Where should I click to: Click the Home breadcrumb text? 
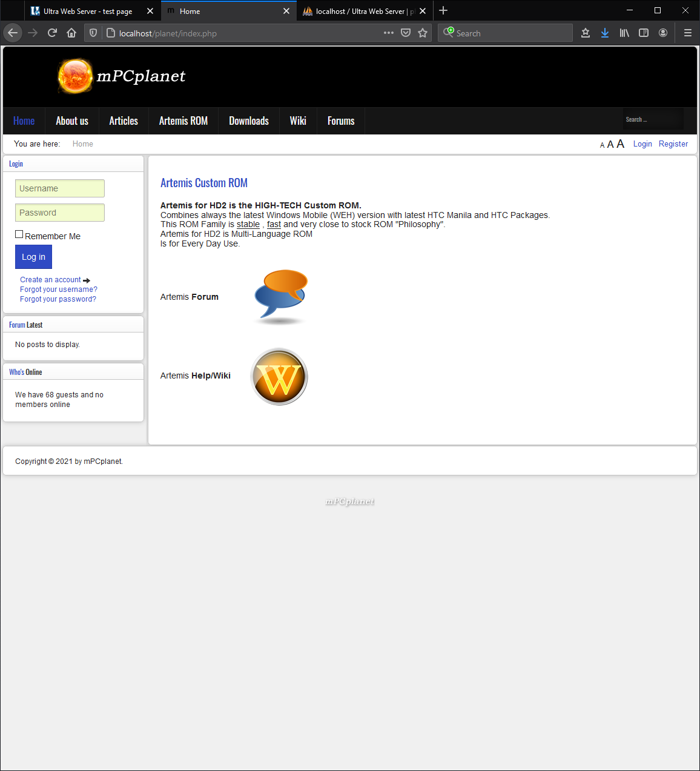coord(83,144)
